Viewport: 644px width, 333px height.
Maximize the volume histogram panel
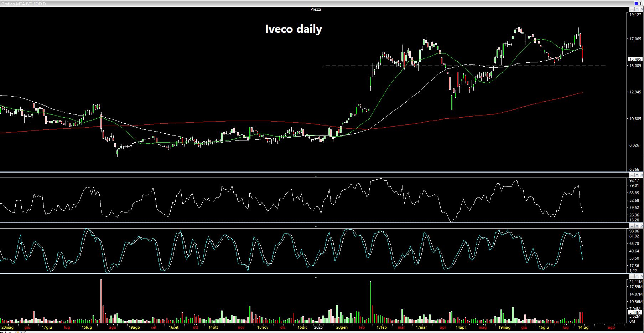pos(637,276)
